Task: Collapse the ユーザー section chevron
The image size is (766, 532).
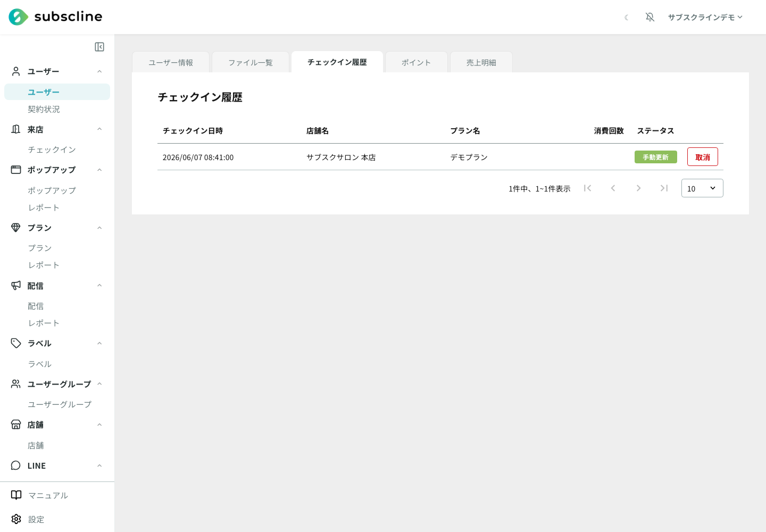Action: (99, 71)
